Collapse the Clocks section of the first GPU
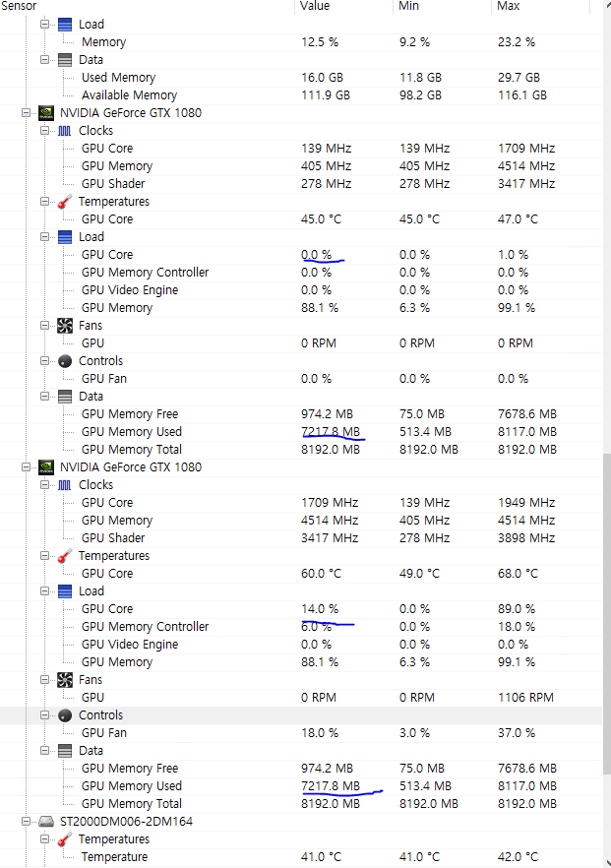The image size is (611, 868). [x=42, y=130]
